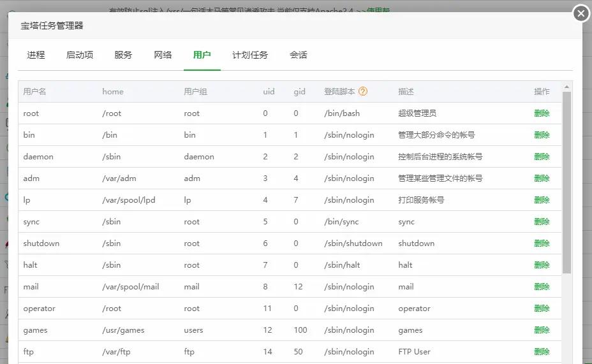Delete the daemon user
Image resolution: width=592 pixels, height=364 pixels.
[542, 157]
